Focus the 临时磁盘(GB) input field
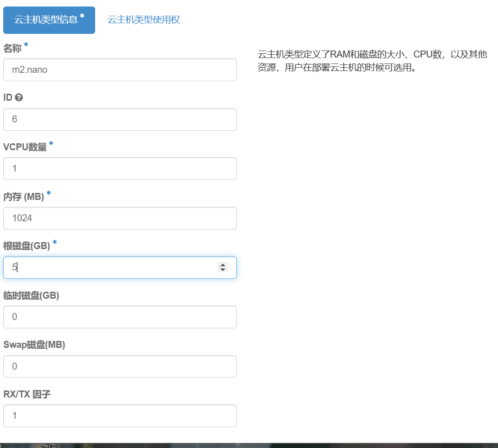498x448 pixels. pos(120,317)
